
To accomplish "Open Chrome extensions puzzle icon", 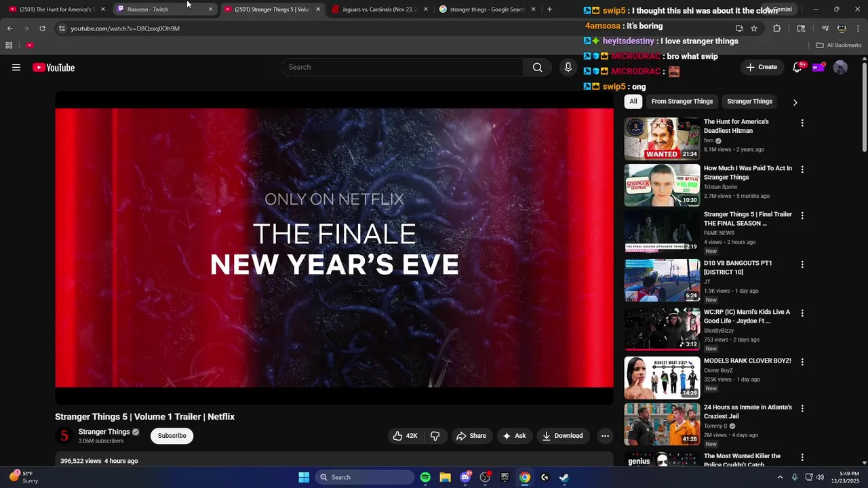I will tap(777, 28).
